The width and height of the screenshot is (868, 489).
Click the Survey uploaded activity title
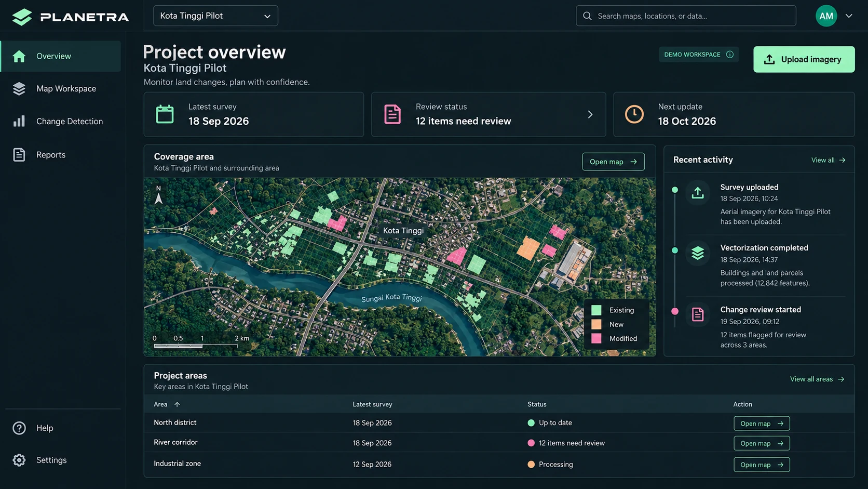coord(749,187)
